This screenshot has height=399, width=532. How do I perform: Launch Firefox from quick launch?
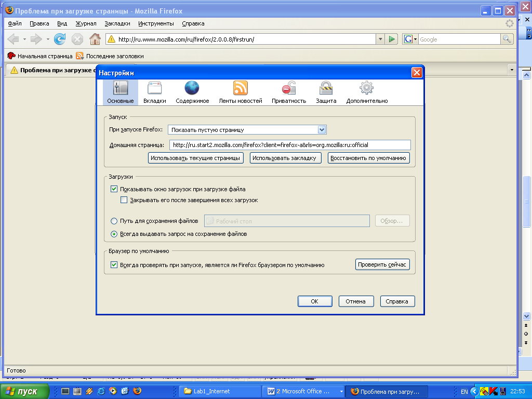tap(137, 391)
